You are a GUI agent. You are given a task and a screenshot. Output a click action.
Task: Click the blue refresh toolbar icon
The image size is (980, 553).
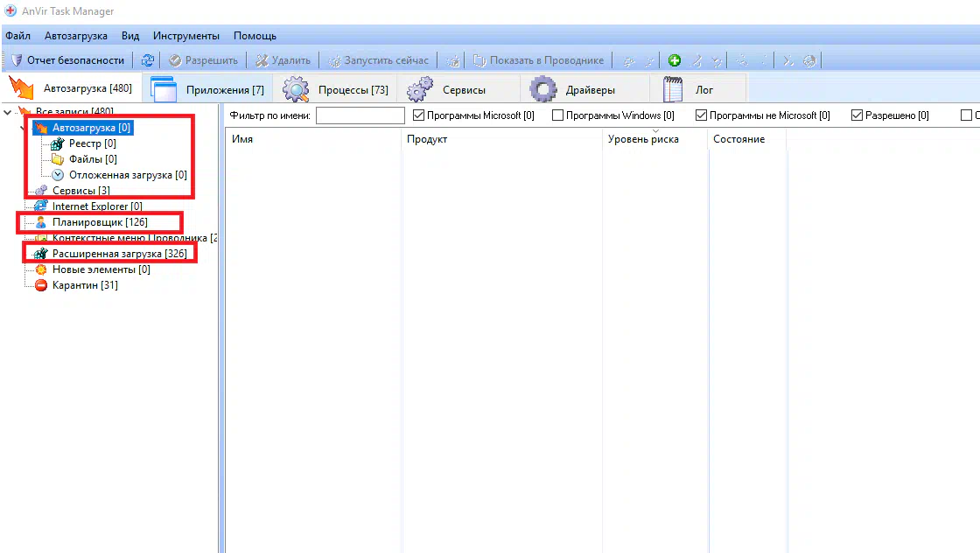148,60
